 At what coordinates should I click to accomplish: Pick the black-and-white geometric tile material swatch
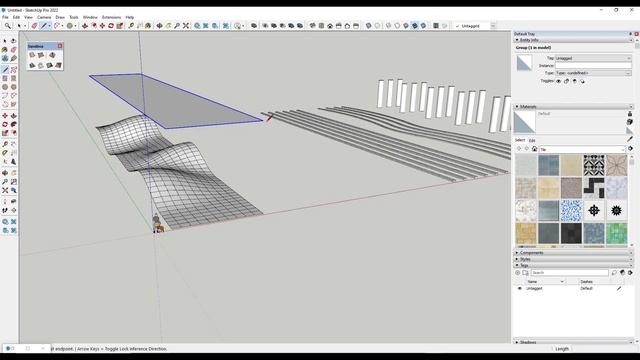coord(594,165)
